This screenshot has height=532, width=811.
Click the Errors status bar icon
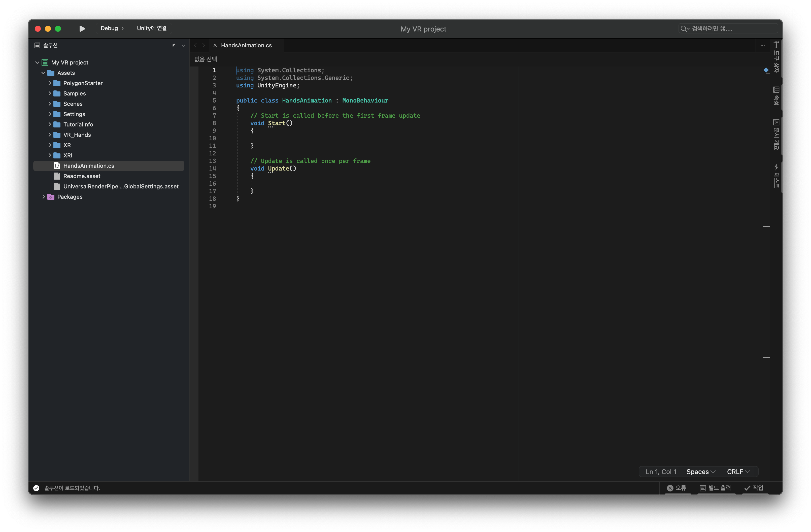677,488
